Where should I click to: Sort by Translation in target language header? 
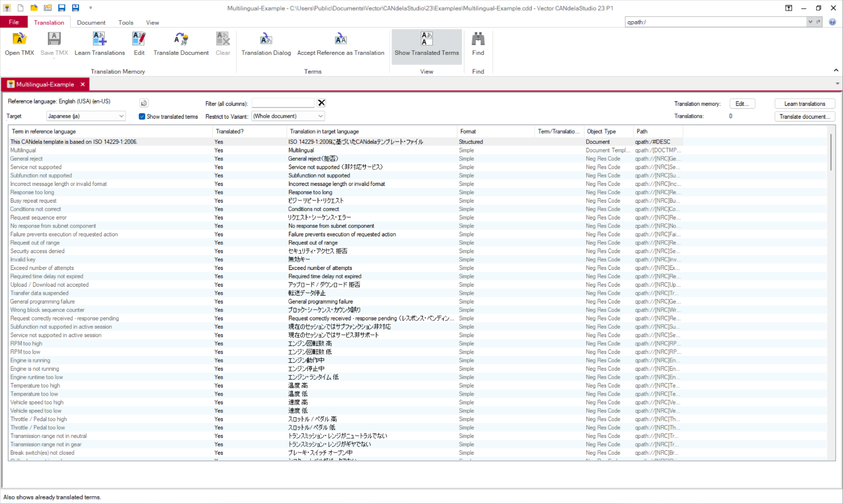point(371,132)
